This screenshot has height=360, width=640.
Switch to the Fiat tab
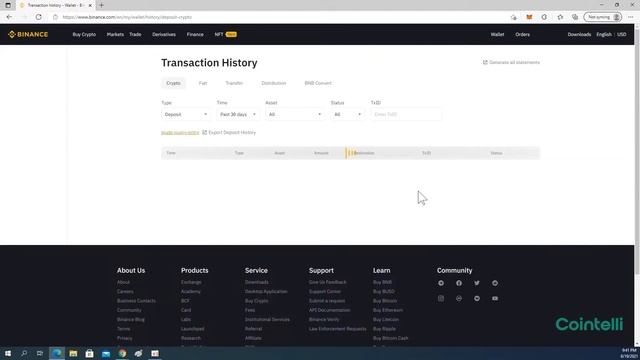[x=203, y=83]
